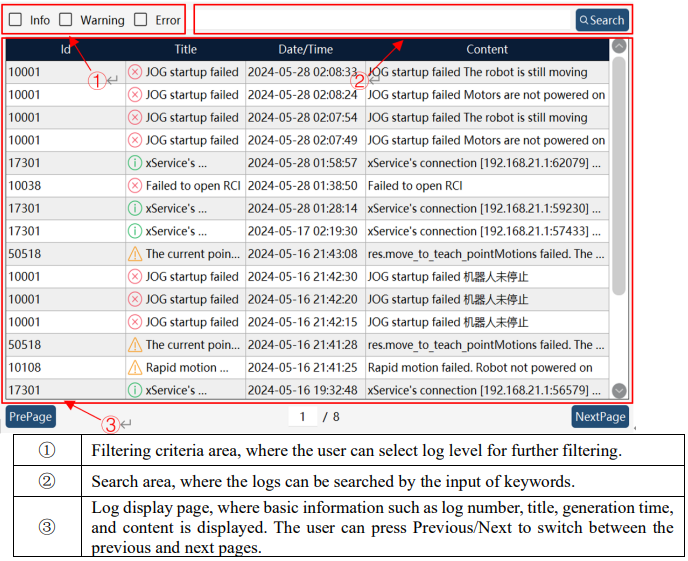Image resolution: width=688 pixels, height=561 pixels.
Task: Select date cell 2024-05-16 21:42:20
Action: [x=305, y=299]
